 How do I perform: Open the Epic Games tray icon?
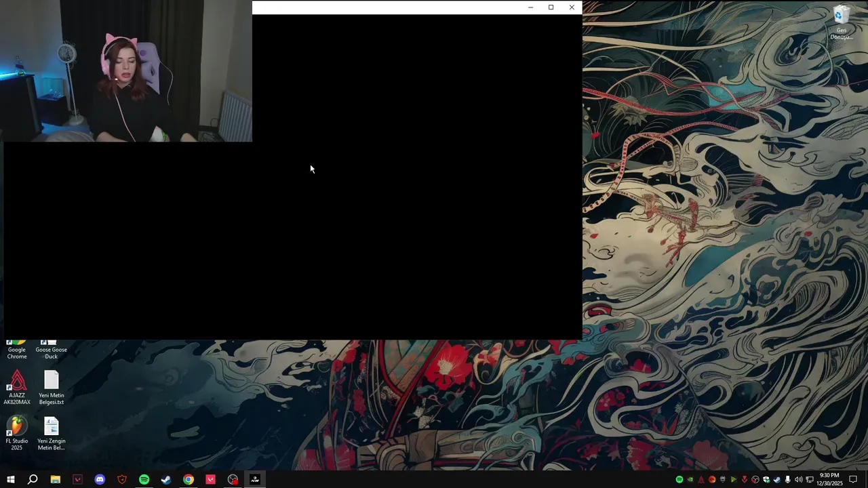tap(723, 479)
